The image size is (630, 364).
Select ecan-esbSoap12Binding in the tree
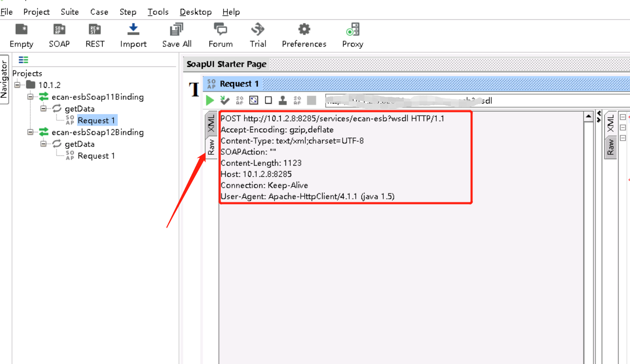point(97,132)
